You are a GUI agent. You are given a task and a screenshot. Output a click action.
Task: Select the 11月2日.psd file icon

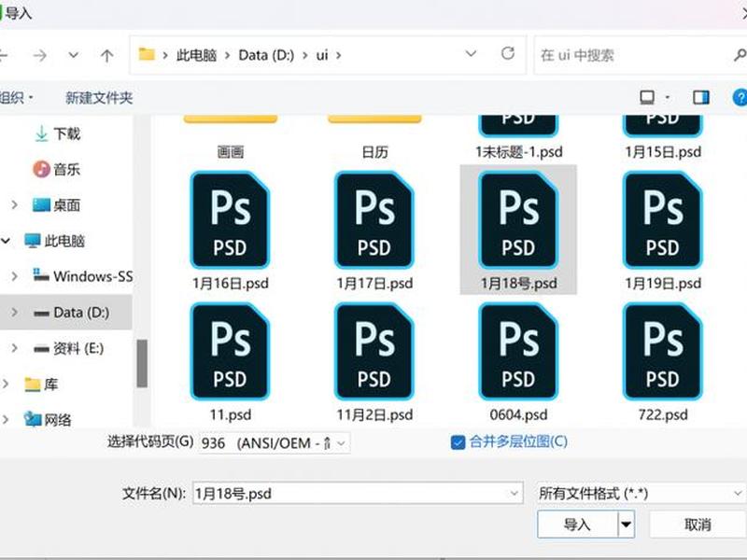click(x=374, y=352)
